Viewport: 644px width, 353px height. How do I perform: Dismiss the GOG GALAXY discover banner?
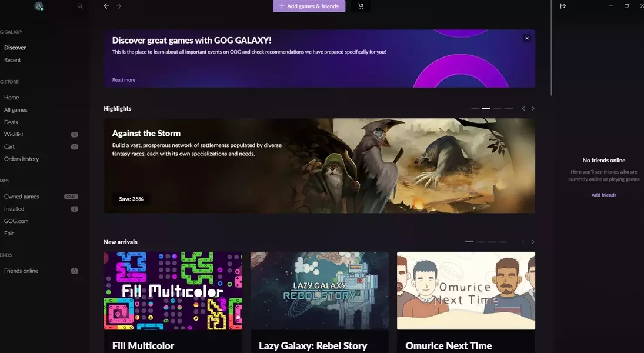(527, 38)
